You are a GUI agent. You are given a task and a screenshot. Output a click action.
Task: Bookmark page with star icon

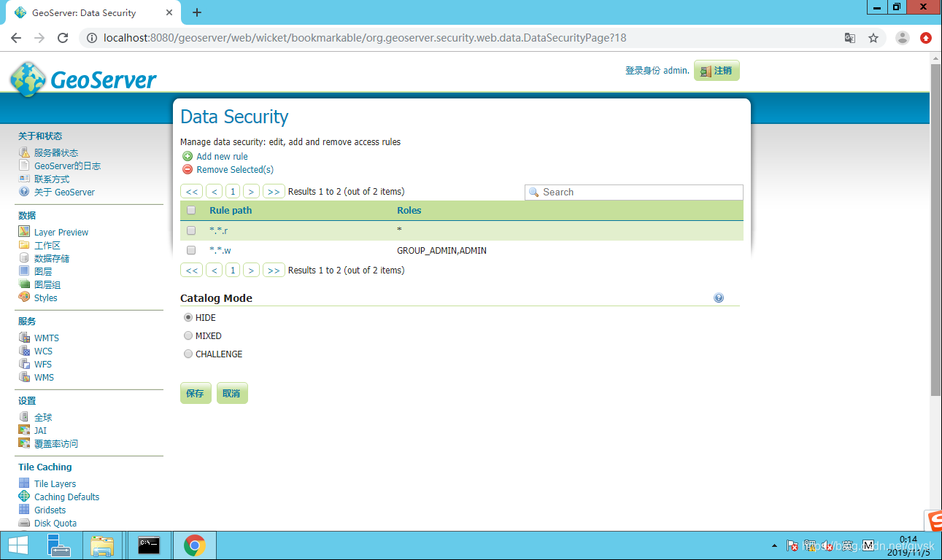pyautogui.click(x=873, y=38)
